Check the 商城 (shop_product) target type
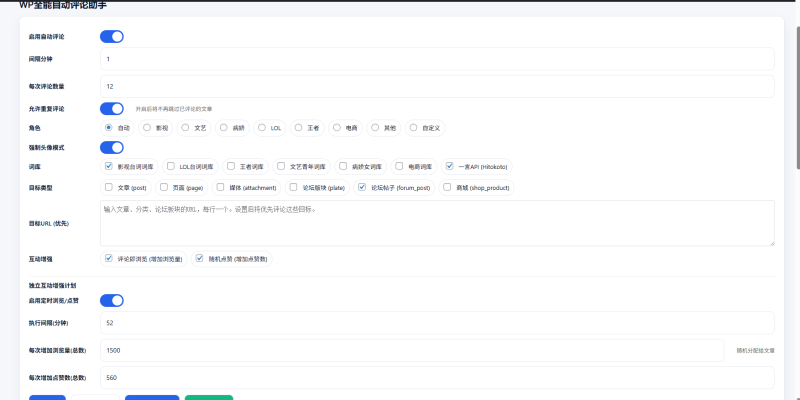The width and height of the screenshot is (800, 400). [447, 186]
